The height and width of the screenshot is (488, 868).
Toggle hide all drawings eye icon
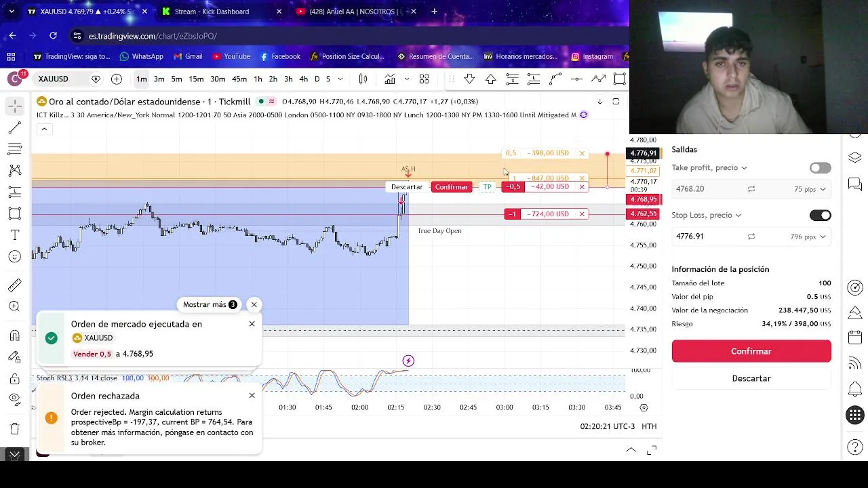pyautogui.click(x=14, y=400)
